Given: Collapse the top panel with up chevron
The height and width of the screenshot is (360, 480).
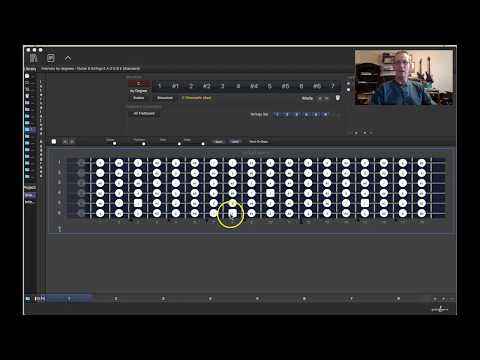Looking at the screenshot, I should [x=68, y=59].
